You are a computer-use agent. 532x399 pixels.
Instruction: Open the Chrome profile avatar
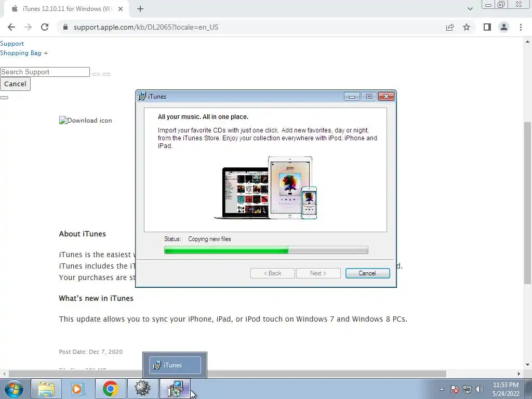(x=504, y=27)
